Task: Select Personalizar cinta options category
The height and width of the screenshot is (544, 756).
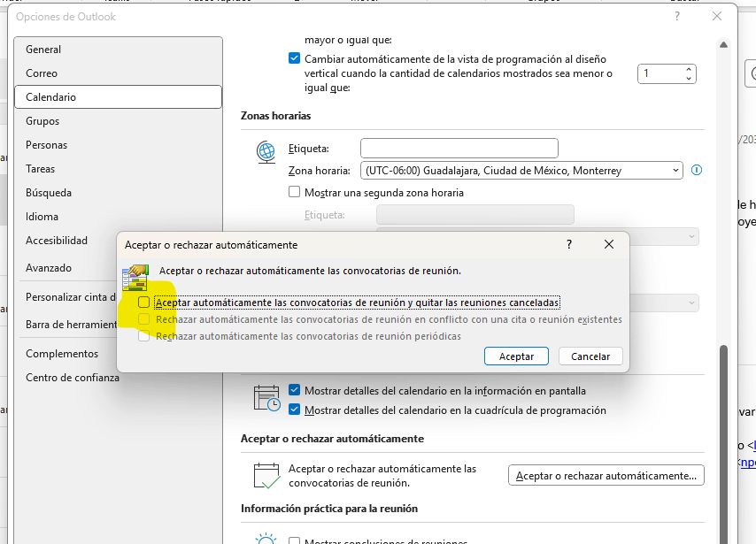Action: (x=66, y=297)
